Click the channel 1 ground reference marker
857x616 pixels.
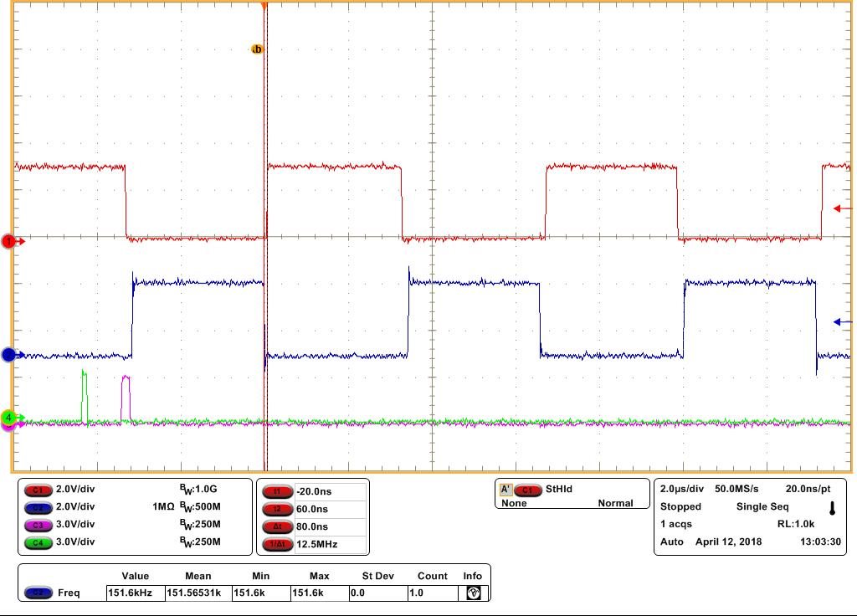tap(9, 241)
